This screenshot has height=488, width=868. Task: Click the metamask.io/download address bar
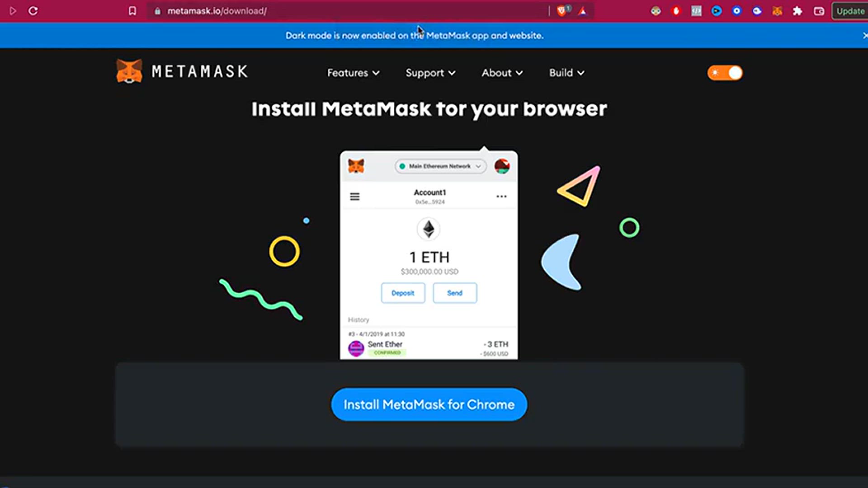(348, 11)
